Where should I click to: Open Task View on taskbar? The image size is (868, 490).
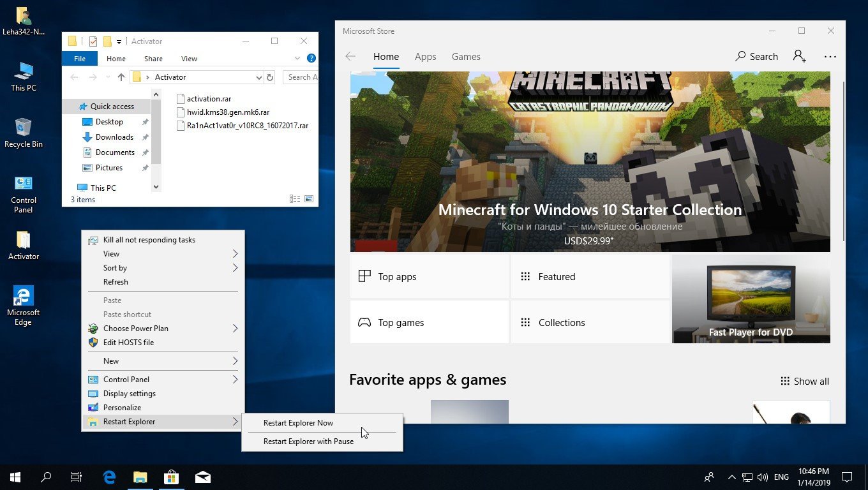coord(76,477)
